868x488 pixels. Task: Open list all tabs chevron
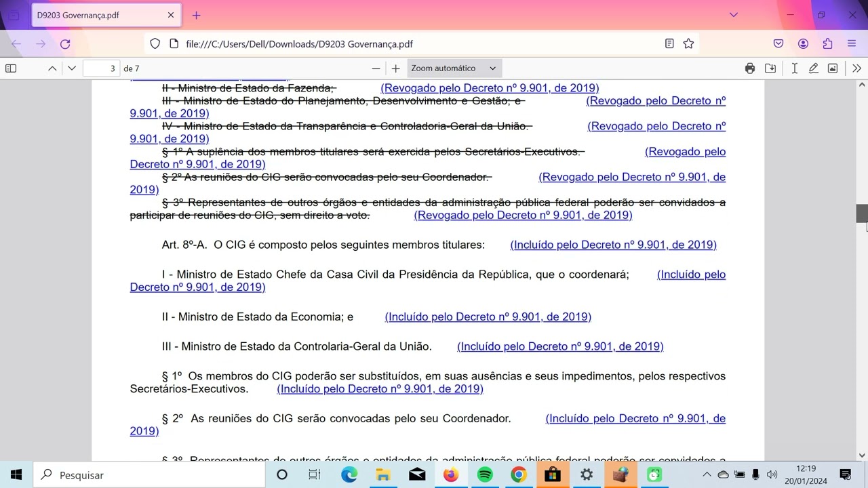click(733, 15)
